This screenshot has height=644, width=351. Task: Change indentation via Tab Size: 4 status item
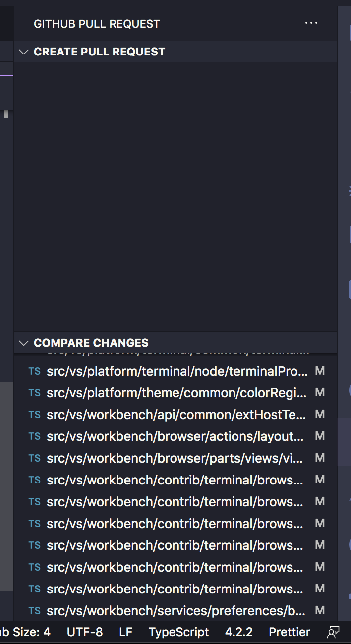coord(25,632)
